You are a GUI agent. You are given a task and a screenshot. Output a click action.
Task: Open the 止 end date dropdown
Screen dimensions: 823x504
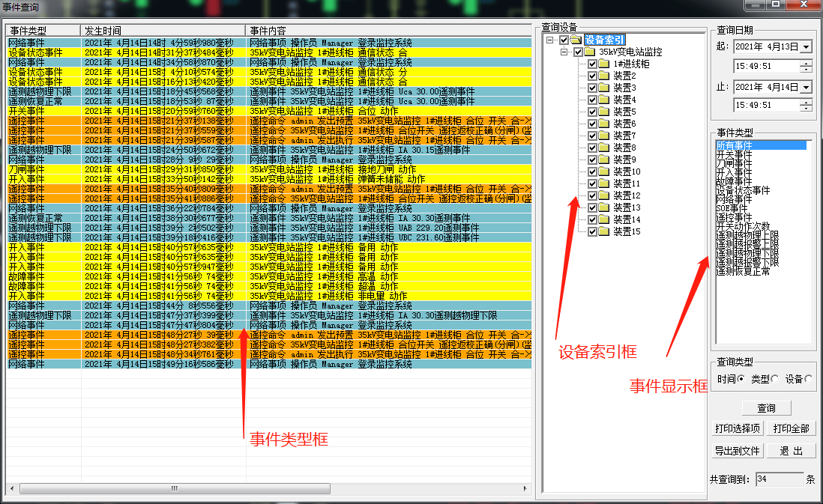click(x=805, y=87)
